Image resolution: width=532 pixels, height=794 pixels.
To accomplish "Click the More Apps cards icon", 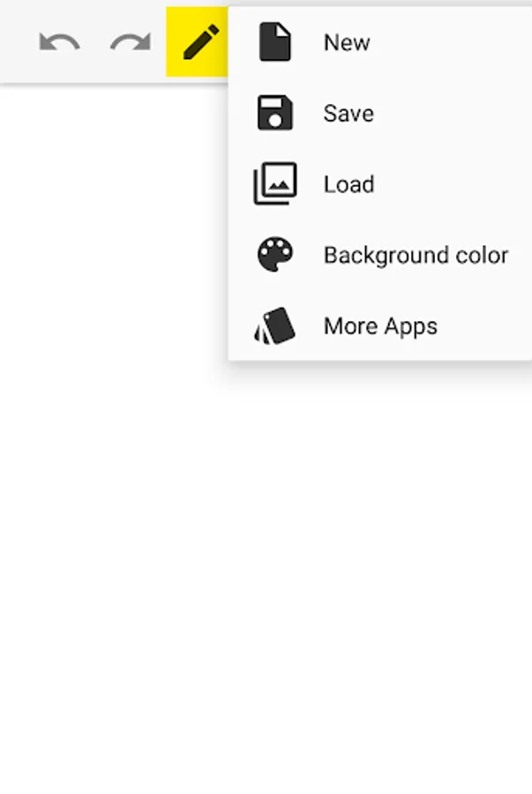I will point(274,326).
